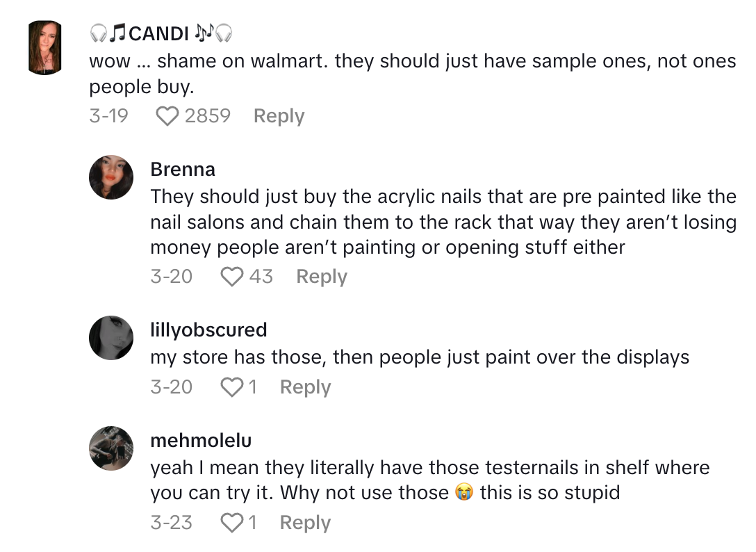Click the 2859 like count
The width and height of the screenshot is (756, 552).
tap(208, 116)
